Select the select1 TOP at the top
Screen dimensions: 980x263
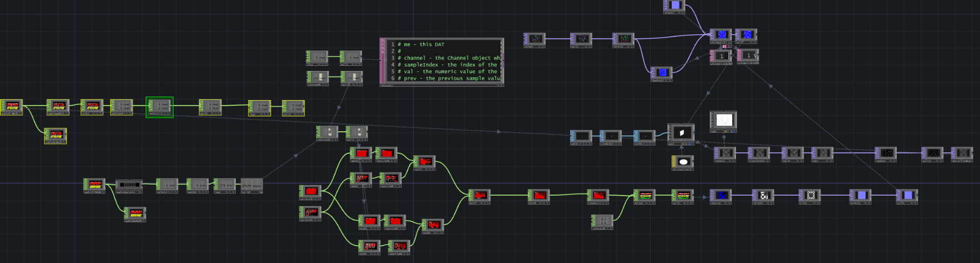[674, 7]
